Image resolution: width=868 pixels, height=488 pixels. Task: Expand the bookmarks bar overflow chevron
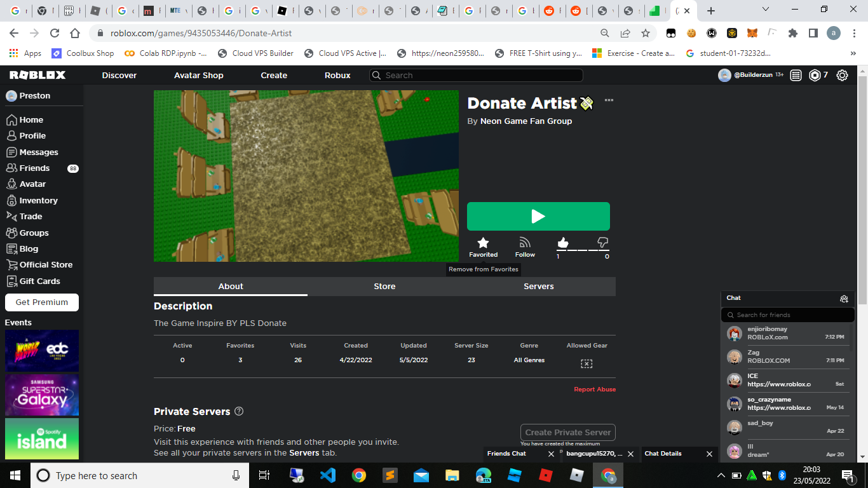[x=853, y=53]
